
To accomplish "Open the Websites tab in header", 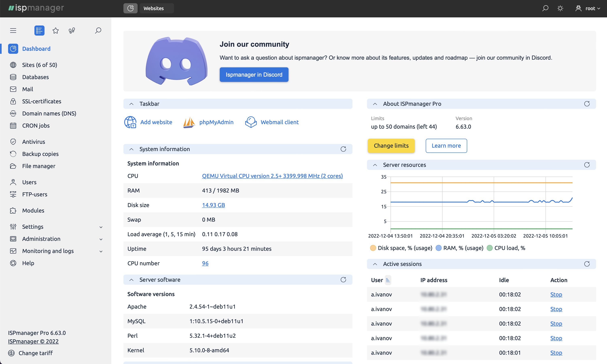I will coord(157,8).
